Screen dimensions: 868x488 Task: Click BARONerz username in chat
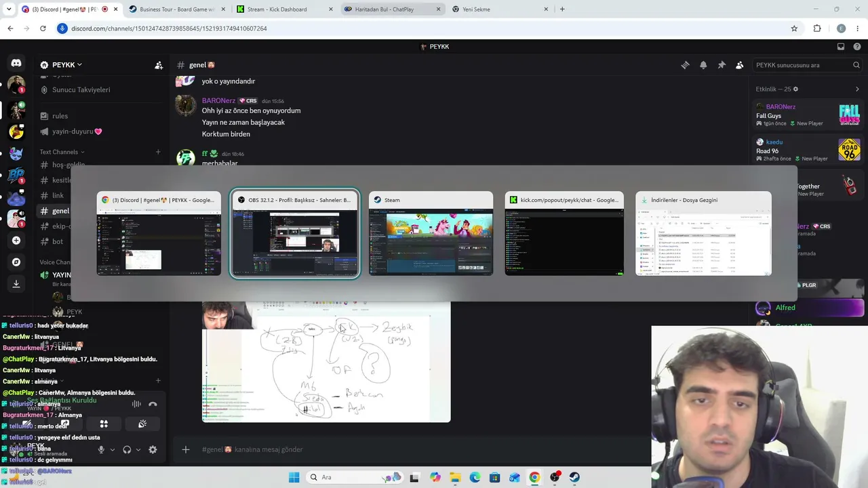219,101
